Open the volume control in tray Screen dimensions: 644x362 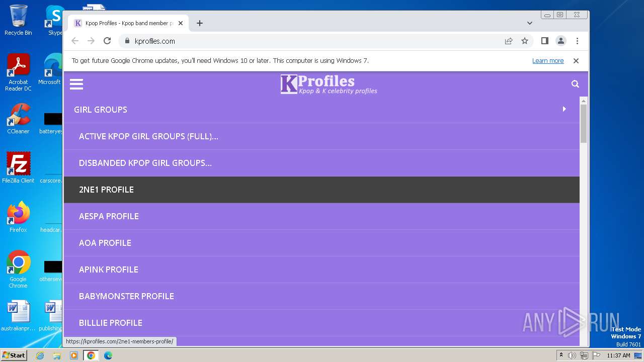[572, 355]
